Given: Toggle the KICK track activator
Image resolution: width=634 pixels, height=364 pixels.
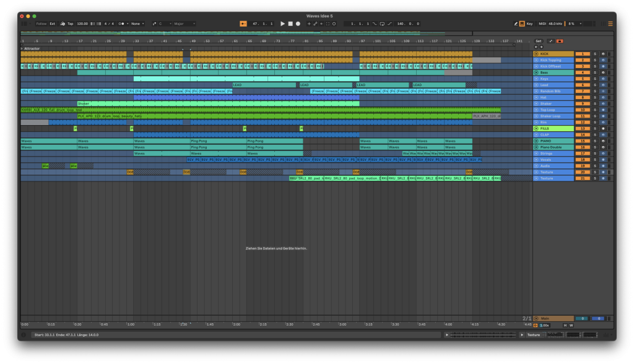Looking at the screenshot, I should pos(582,54).
